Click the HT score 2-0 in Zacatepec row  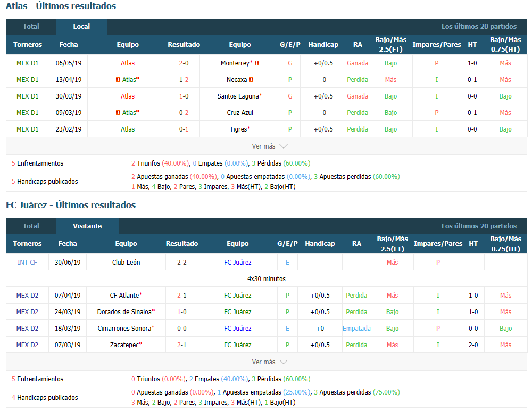(x=473, y=345)
